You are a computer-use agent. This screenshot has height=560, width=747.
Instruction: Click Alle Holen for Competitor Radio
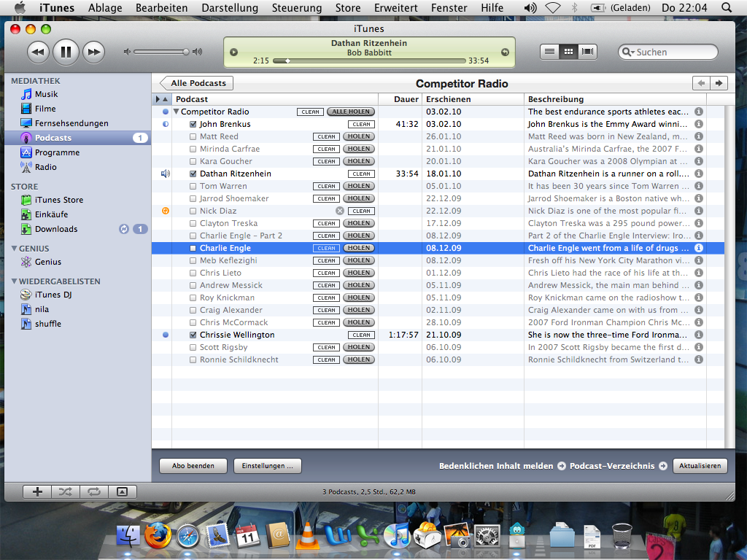pyautogui.click(x=351, y=112)
